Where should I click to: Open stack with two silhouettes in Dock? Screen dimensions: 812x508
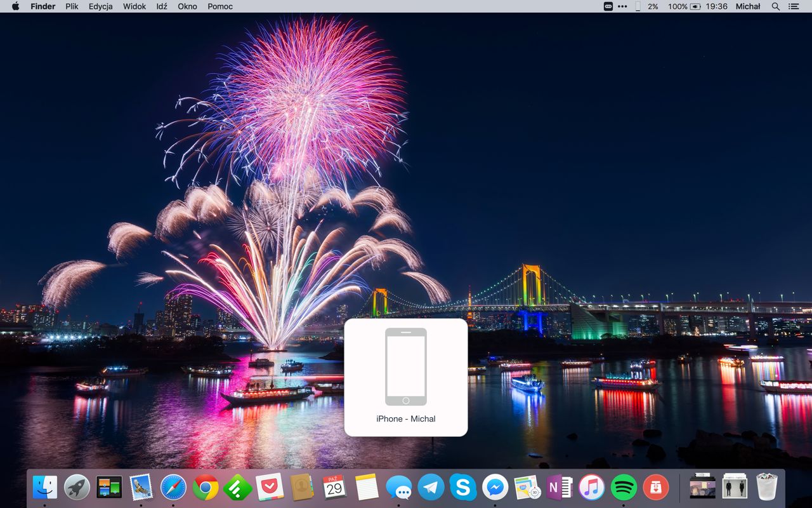(735, 486)
